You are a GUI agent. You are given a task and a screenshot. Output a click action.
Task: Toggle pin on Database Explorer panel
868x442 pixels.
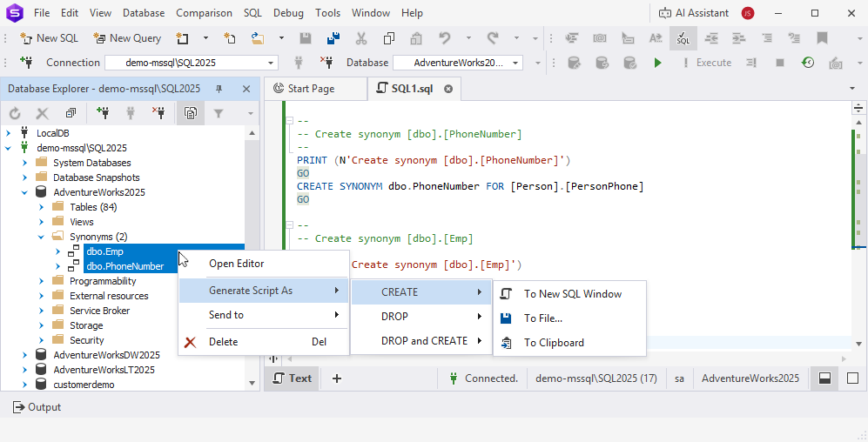[219, 89]
